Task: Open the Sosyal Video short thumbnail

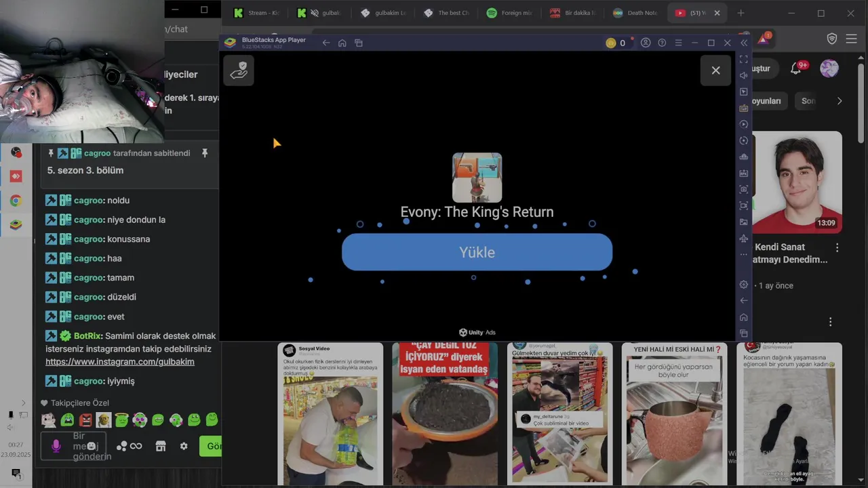Action: pyautogui.click(x=330, y=413)
